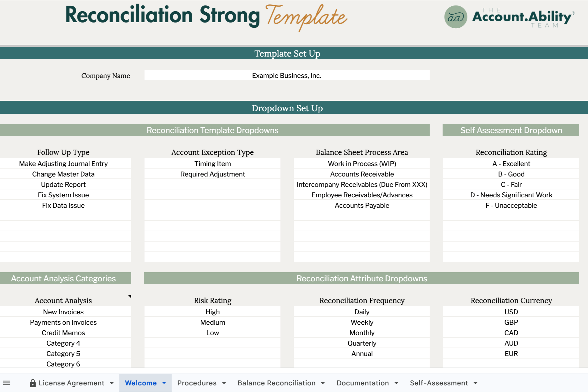588x392 pixels.
Task: Open the Documentation sheet tab
Action: (362, 383)
